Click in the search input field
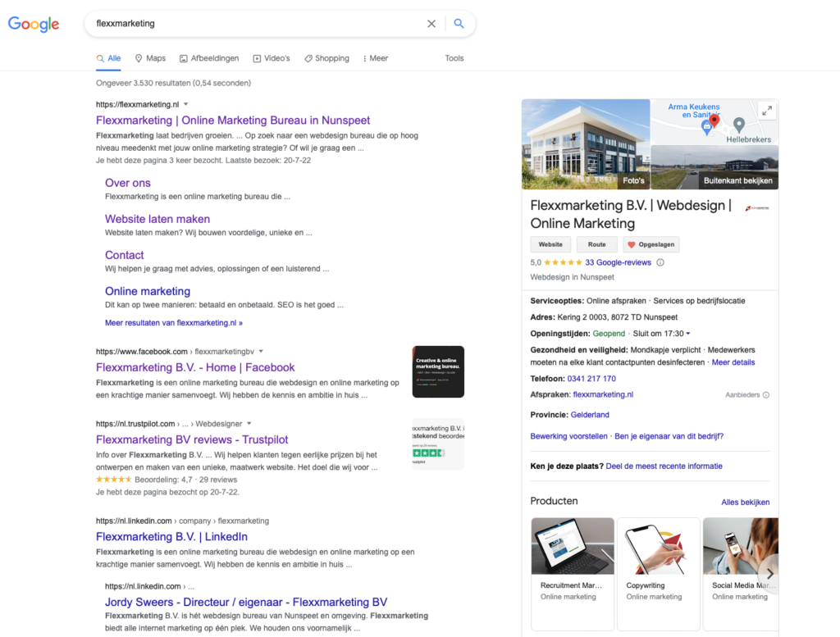This screenshot has width=840, height=637. (257, 24)
